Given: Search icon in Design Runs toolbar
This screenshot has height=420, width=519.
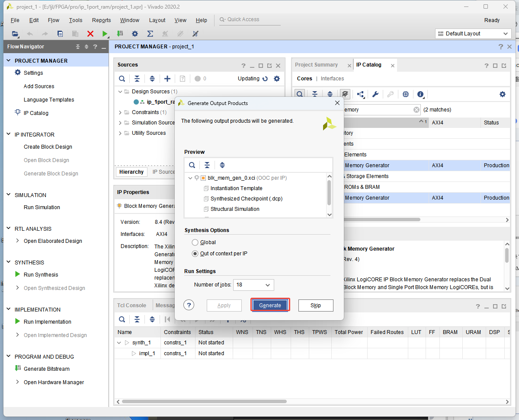Looking at the screenshot, I should (x=122, y=319).
